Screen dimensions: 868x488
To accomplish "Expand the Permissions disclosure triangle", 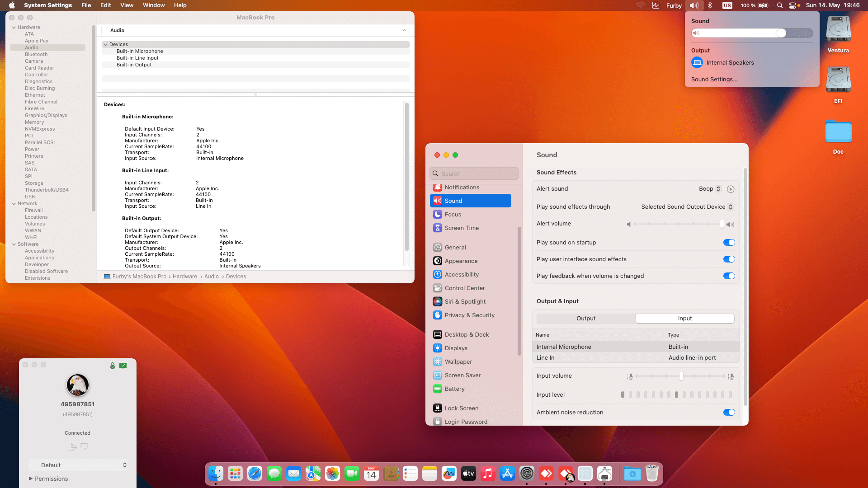I will coord(31,479).
